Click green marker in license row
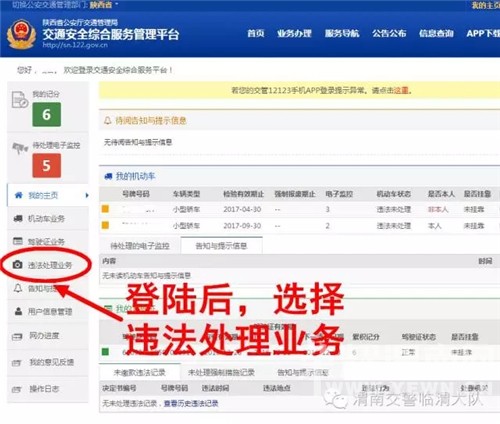 [105, 352]
